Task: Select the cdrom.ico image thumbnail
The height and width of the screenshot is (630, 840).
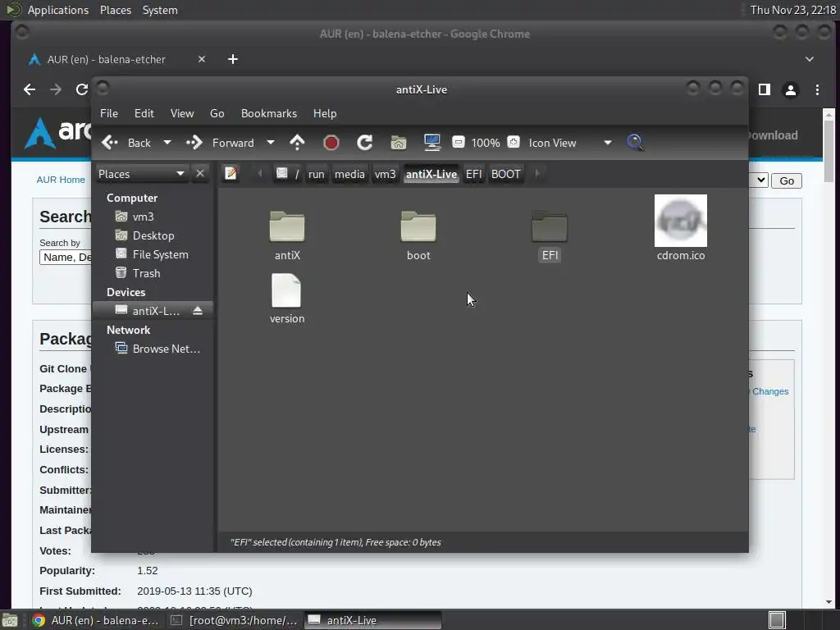Action: click(681, 221)
